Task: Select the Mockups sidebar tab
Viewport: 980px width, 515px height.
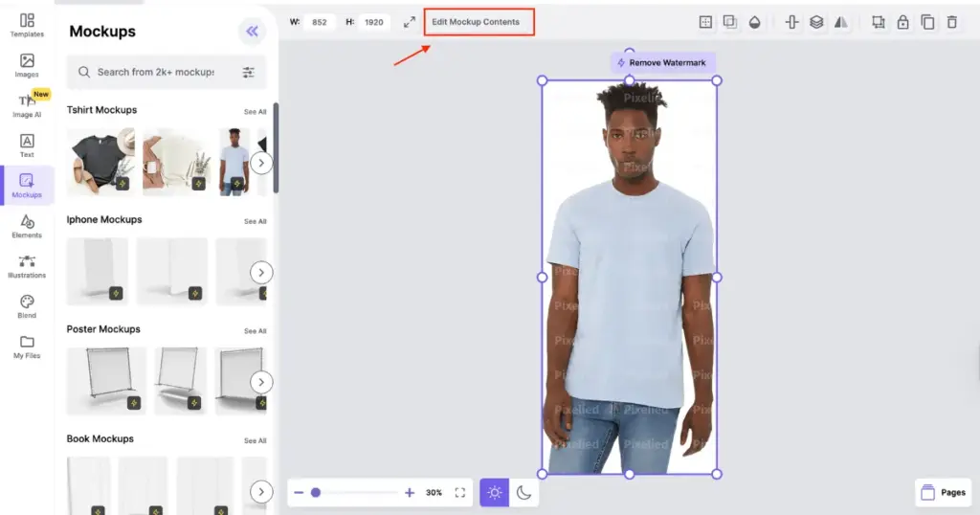Action: point(27,186)
